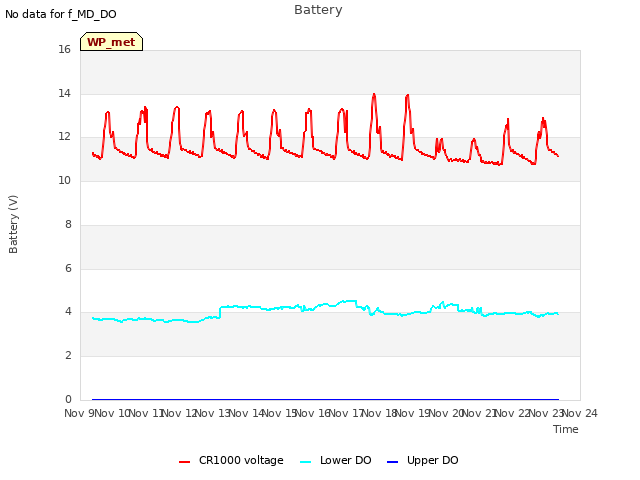Viewport: 640px width, 480px height.
Task: Toggle the Upper DO legend entry
Action: (422, 460)
